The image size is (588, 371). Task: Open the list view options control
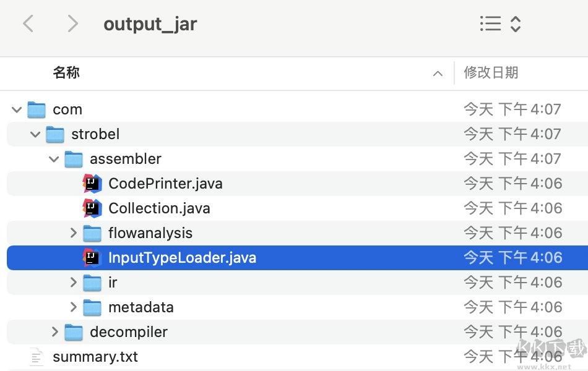pyautogui.click(x=501, y=24)
